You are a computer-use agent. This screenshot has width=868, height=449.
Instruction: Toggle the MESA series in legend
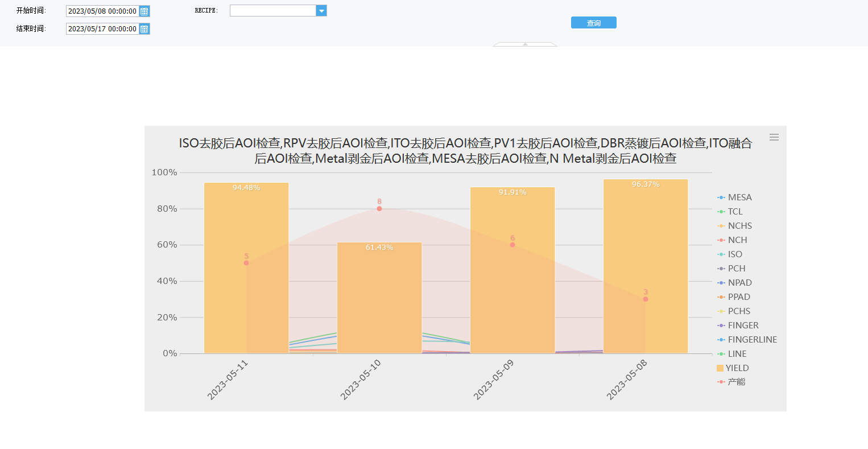[x=735, y=197]
